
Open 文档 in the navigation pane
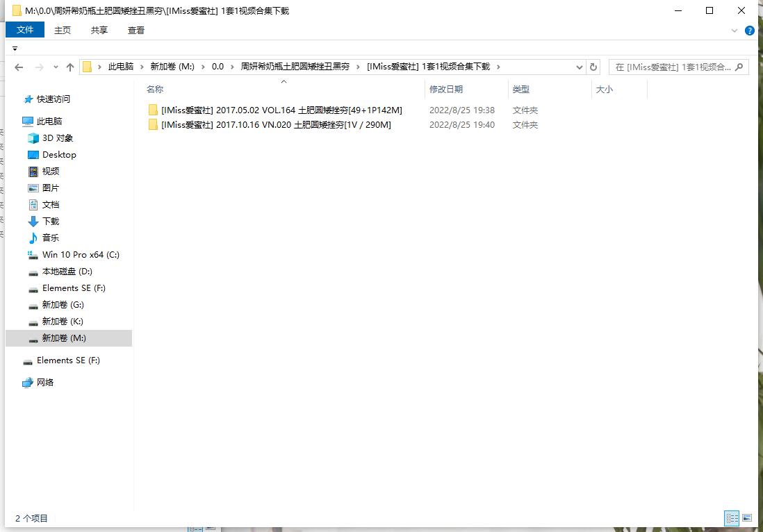pos(51,205)
